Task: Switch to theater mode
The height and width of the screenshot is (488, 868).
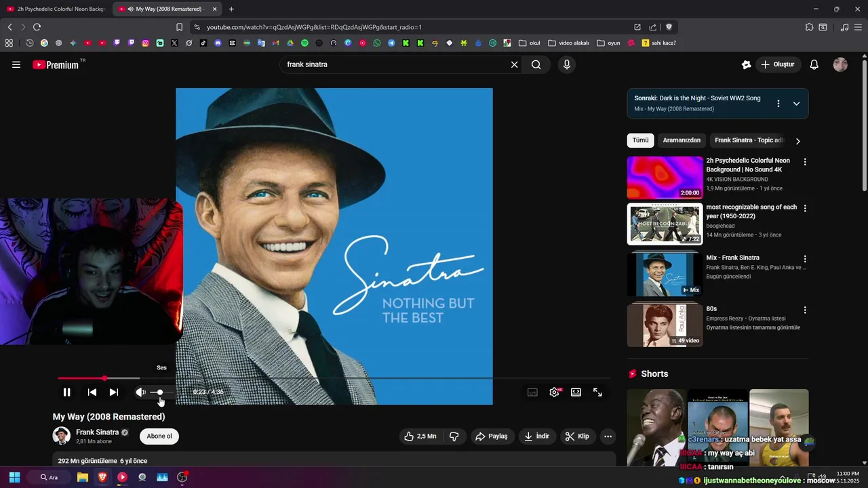Action: pyautogui.click(x=576, y=392)
